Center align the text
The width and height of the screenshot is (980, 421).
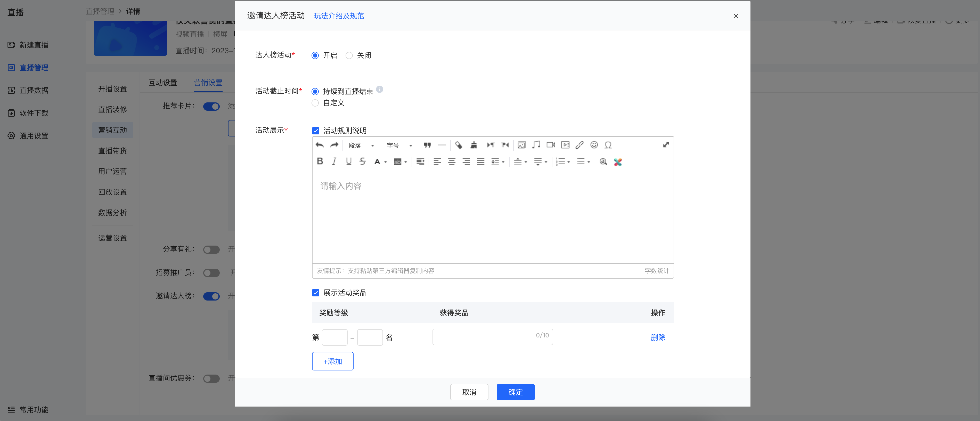click(452, 162)
